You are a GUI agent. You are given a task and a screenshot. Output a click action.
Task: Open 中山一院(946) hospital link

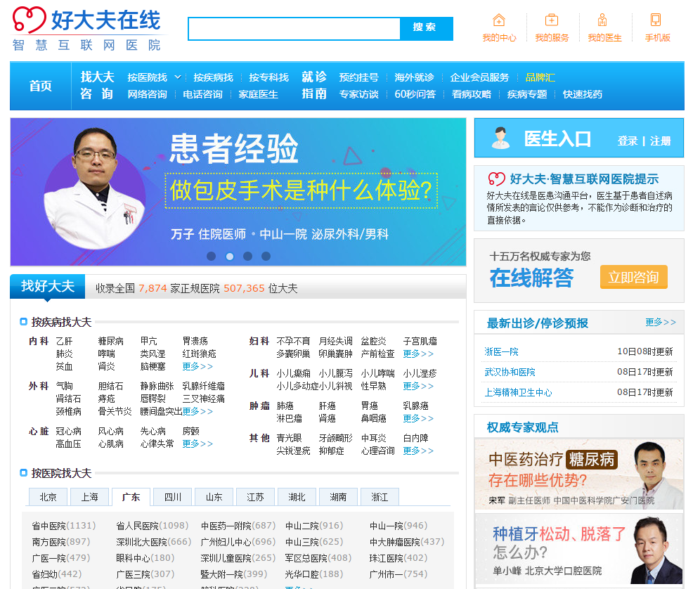(x=398, y=526)
